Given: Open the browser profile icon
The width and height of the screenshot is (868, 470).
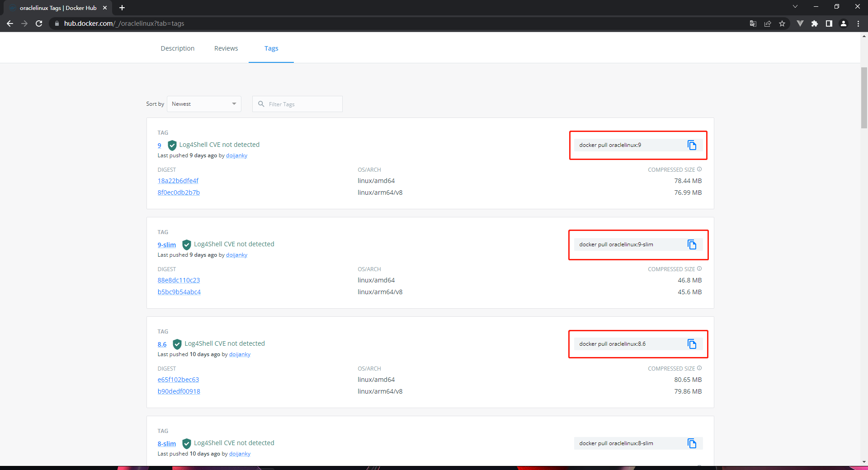Looking at the screenshot, I should [844, 23].
